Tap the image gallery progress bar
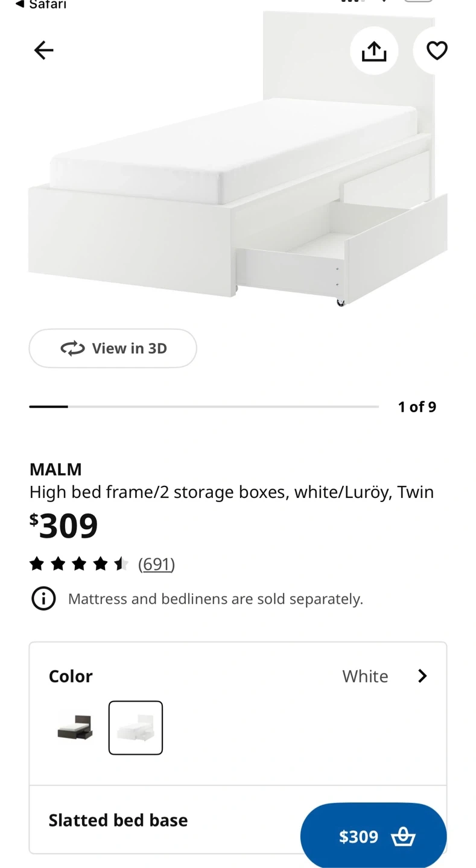 point(204,407)
